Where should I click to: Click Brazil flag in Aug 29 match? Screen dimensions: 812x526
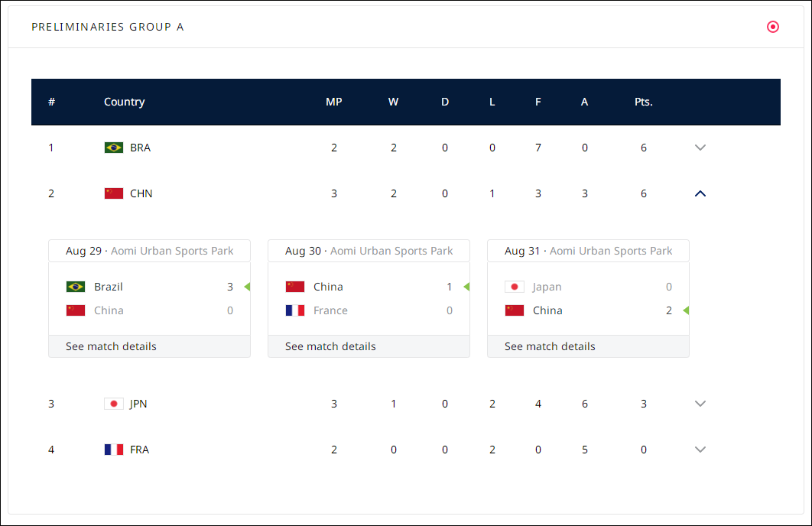click(76, 287)
